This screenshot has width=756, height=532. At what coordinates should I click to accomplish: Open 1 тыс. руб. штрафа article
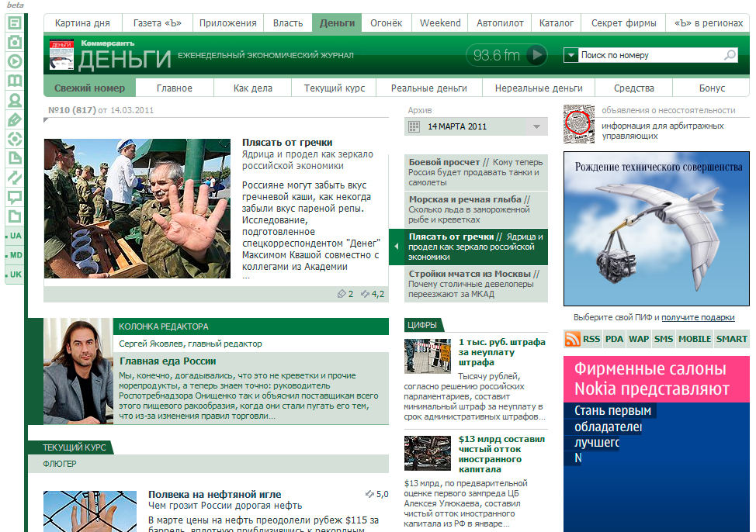click(x=502, y=352)
